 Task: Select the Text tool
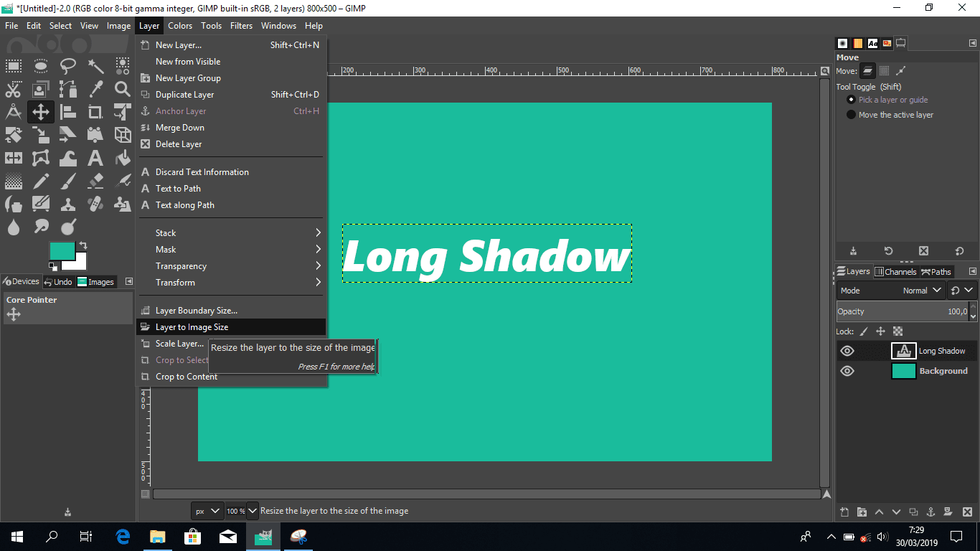point(95,157)
